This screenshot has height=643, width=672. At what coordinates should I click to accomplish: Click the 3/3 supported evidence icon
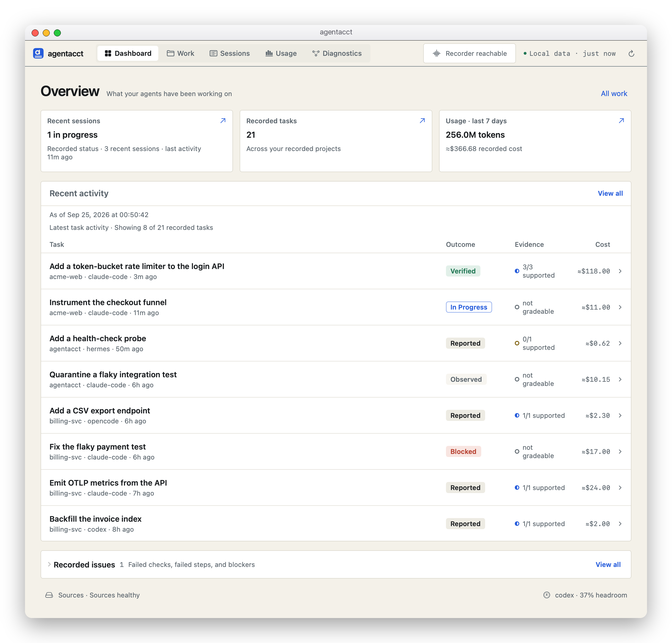point(517,271)
